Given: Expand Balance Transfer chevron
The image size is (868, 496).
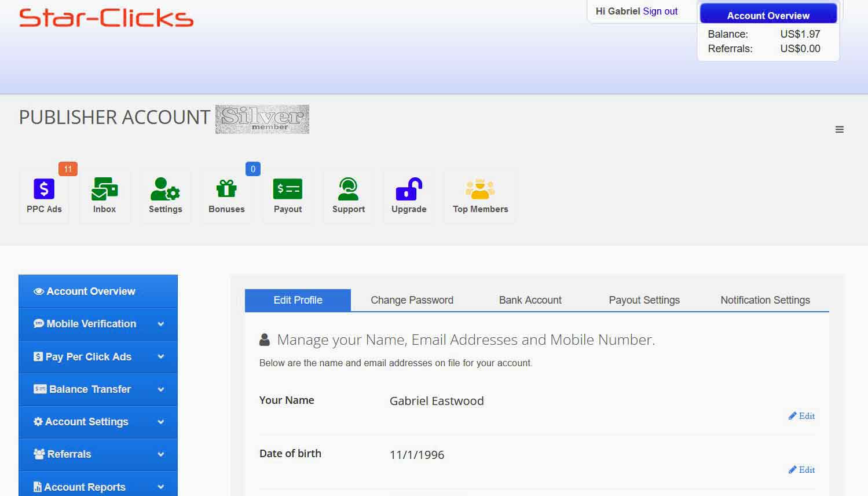Looking at the screenshot, I should click(161, 389).
